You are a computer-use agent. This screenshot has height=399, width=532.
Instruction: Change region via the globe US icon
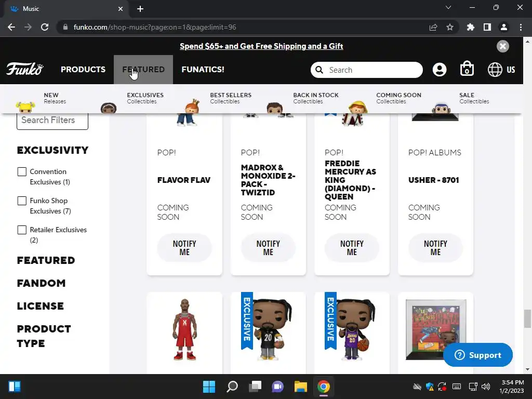(501, 70)
